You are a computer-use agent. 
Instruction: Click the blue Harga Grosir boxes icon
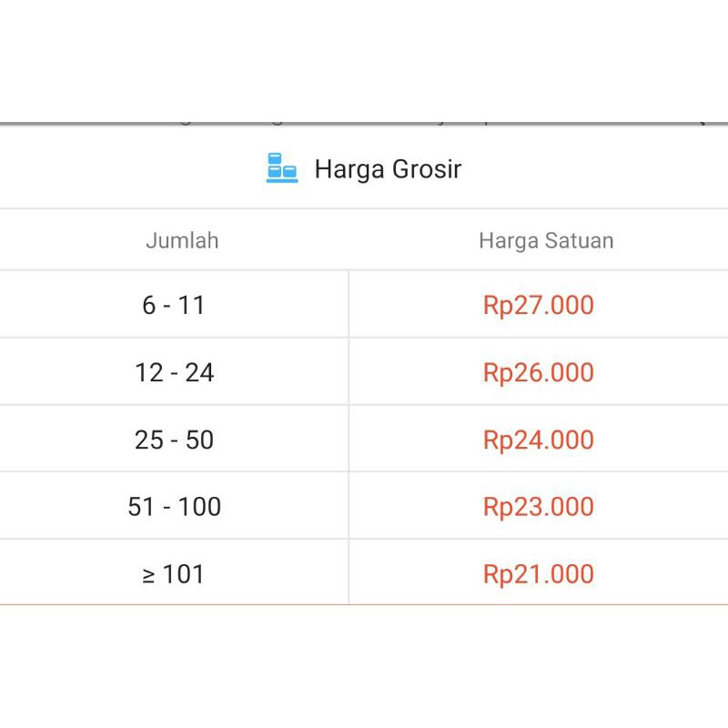pos(282,168)
